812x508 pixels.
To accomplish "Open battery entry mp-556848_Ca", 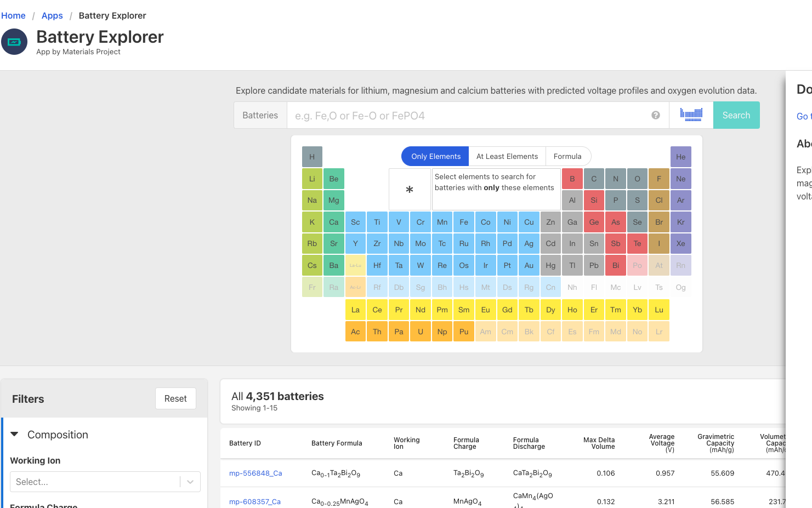I will coord(255,473).
